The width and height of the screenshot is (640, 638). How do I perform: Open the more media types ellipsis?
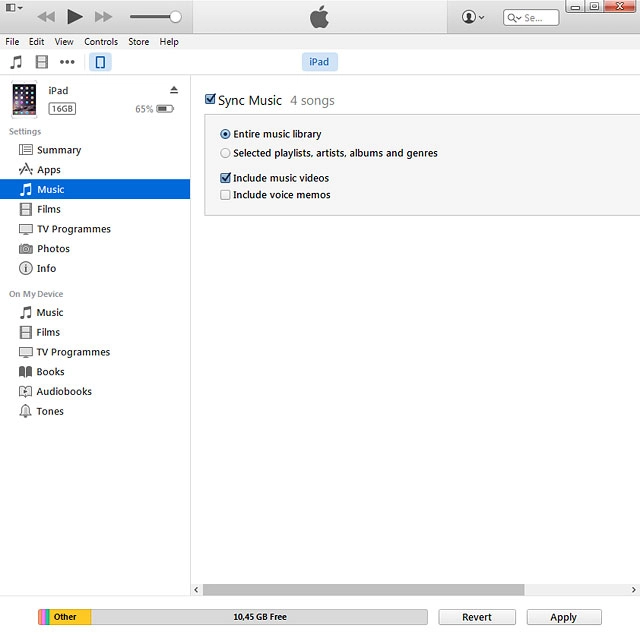point(67,62)
